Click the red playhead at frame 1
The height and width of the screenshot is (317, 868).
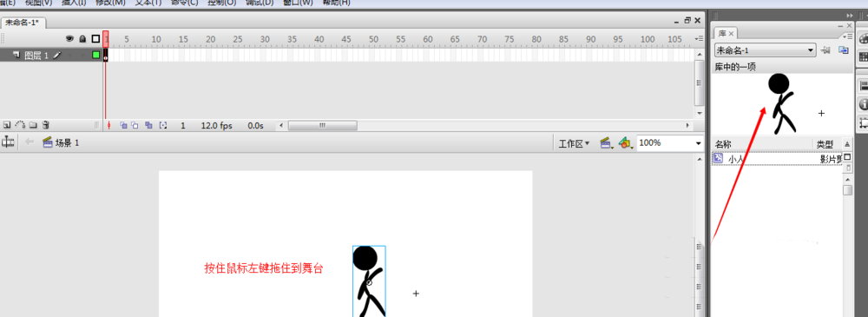tap(105, 39)
